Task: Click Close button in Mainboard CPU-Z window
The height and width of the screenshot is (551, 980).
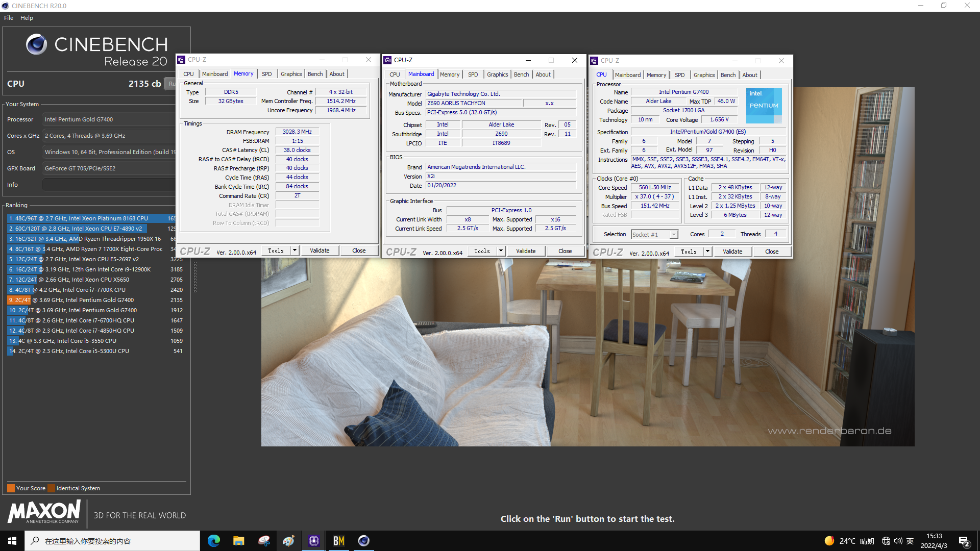Action: pyautogui.click(x=565, y=251)
